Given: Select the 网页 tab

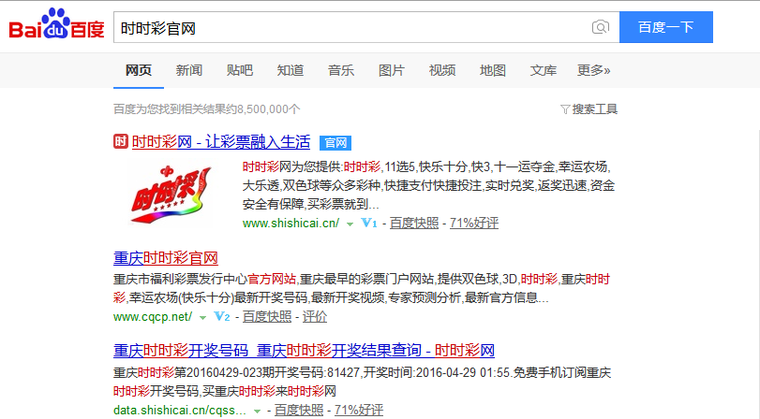Looking at the screenshot, I should click(139, 70).
